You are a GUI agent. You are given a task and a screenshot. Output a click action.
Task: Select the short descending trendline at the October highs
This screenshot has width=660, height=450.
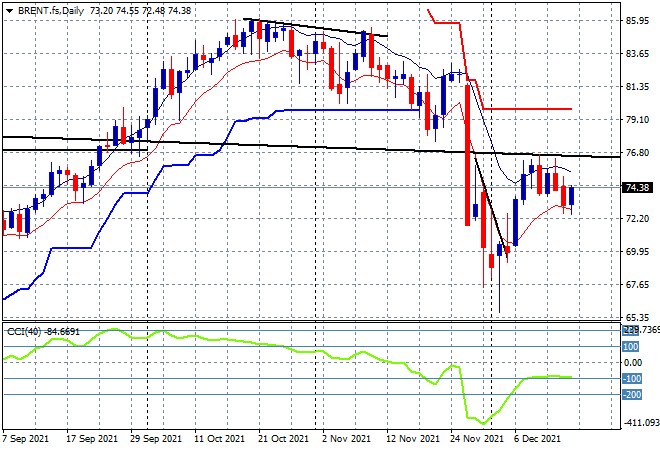[316, 28]
